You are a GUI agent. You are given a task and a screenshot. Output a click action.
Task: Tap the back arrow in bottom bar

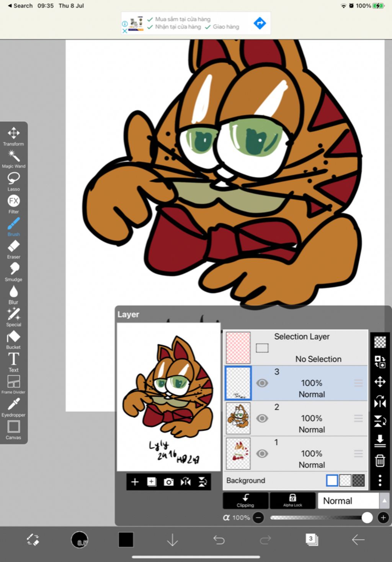(x=358, y=540)
